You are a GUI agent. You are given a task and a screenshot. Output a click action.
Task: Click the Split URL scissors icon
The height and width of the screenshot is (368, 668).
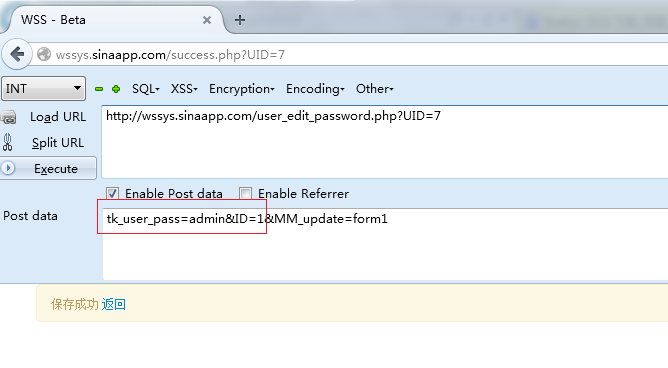8,143
